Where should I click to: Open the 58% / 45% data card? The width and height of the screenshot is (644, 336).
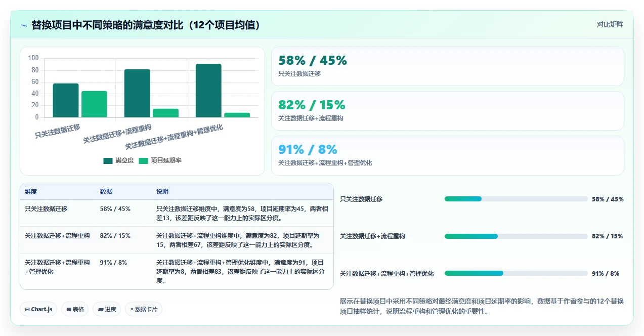pos(448,66)
